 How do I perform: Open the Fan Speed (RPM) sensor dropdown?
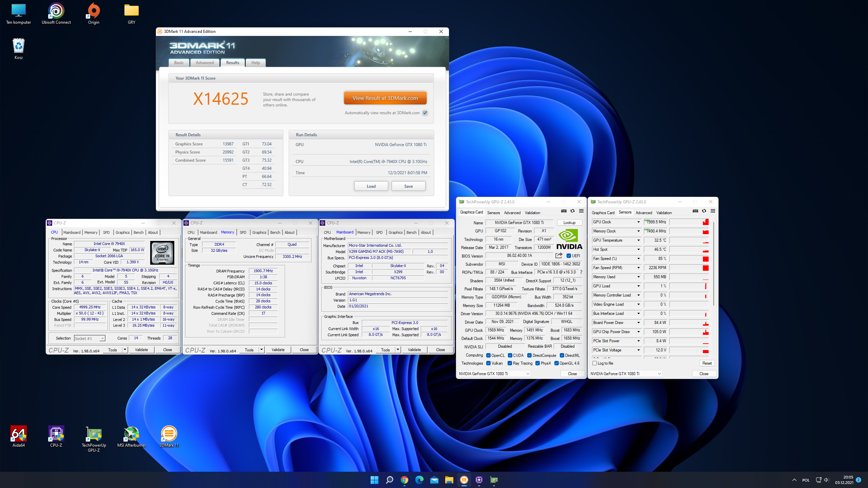click(638, 268)
